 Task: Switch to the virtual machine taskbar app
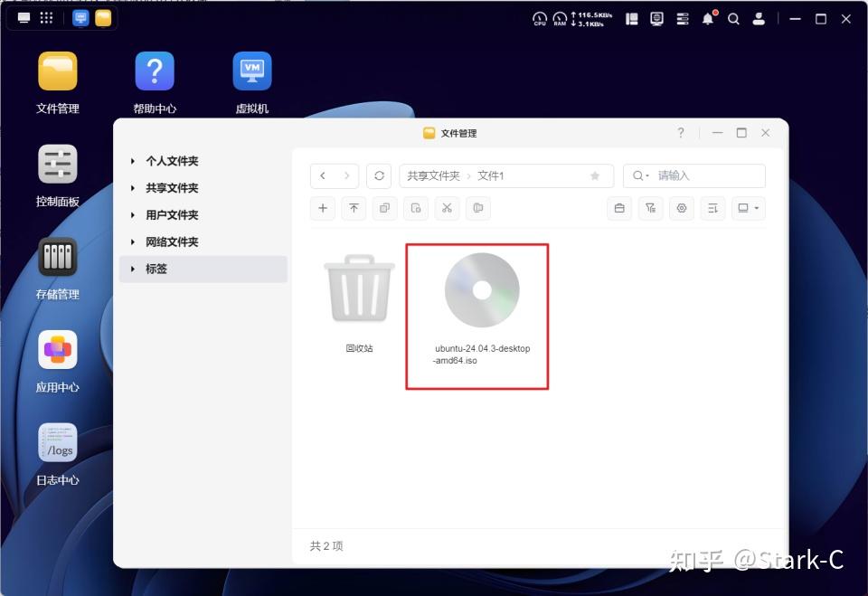point(80,18)
